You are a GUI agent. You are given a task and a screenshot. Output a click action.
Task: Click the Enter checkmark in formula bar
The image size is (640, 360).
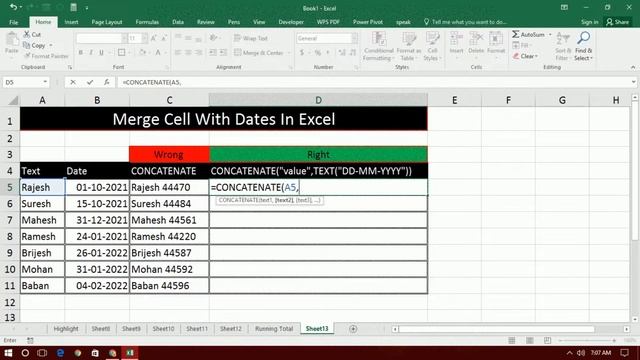(89, 82)
